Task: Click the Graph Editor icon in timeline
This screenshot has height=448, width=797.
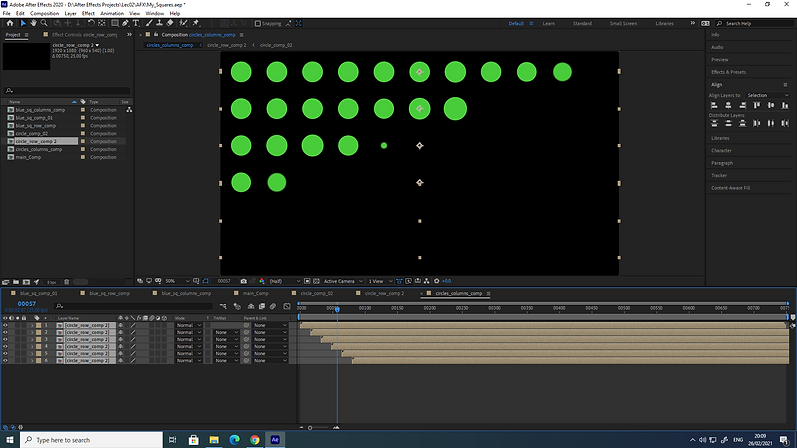Action: pyautogui.click(x=287, y=306)
